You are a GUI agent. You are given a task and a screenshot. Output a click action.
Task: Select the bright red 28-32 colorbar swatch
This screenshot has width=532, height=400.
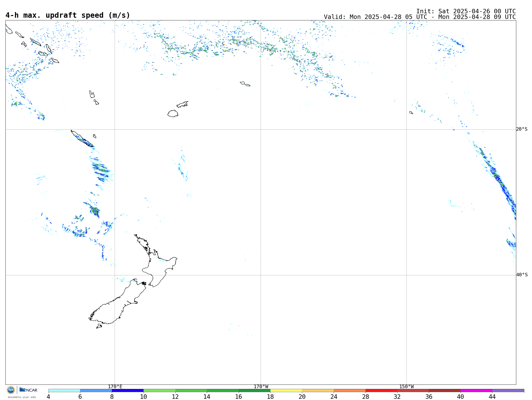click(x=381, y=390)
